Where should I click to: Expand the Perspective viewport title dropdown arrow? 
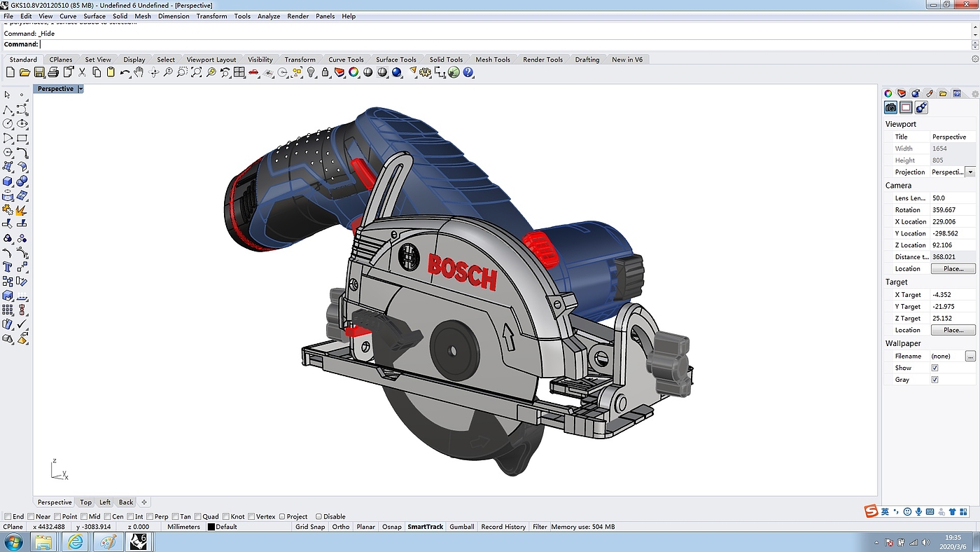point(80,89)
